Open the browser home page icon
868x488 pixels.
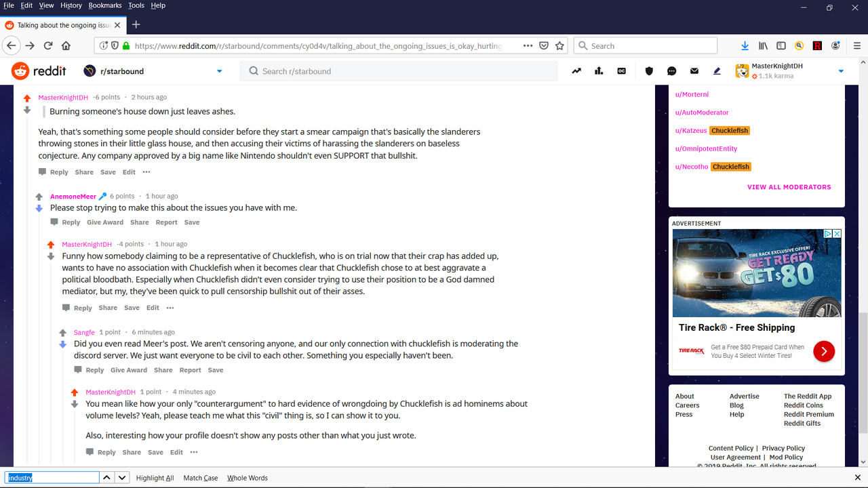tap(66, 45)
